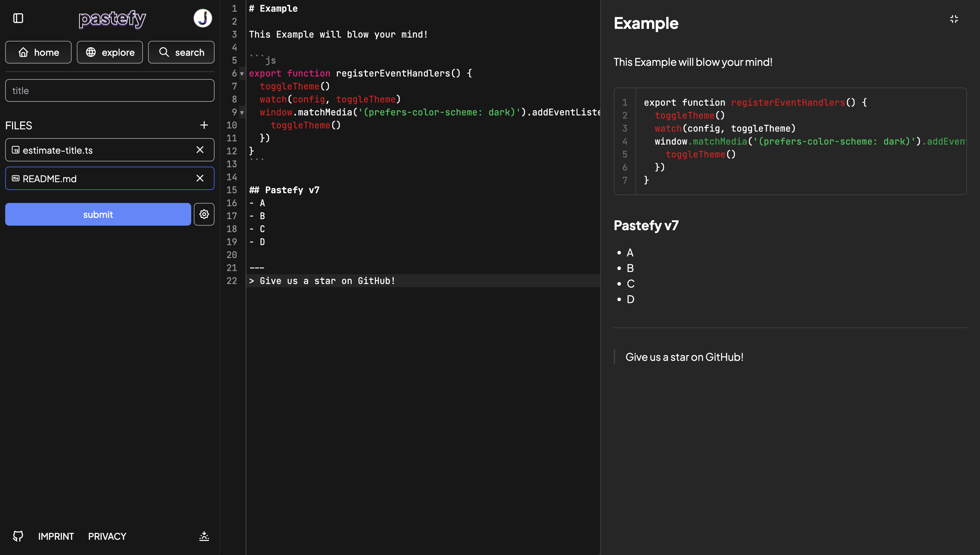Collapse the sidebar with the panel icon
The image size is (980, 555).
coord(18,18)
